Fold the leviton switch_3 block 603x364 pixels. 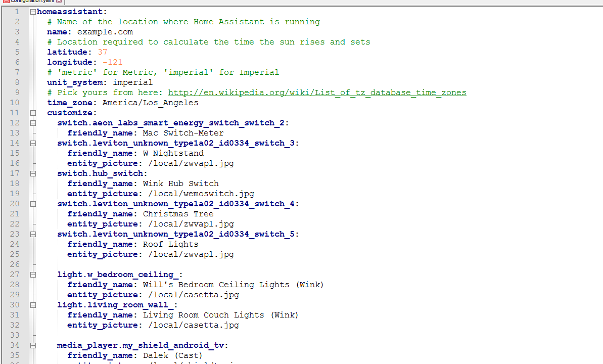point(33,143)
